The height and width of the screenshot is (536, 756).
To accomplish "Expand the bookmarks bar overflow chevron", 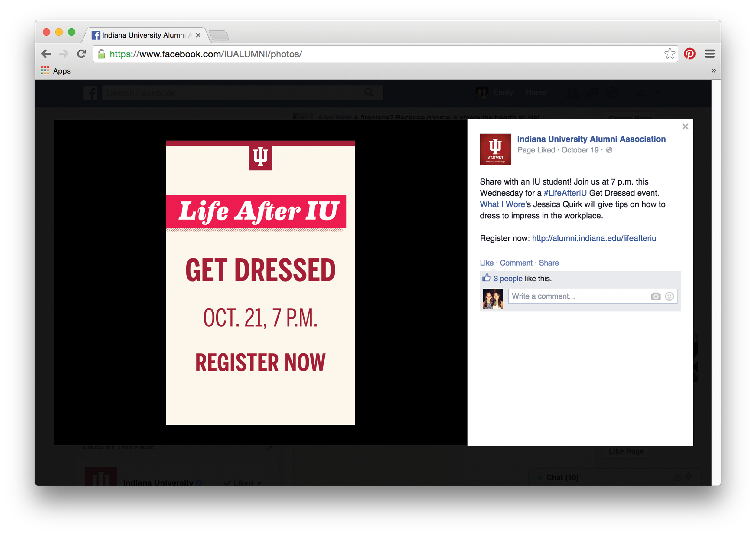I will pos(714,71).
